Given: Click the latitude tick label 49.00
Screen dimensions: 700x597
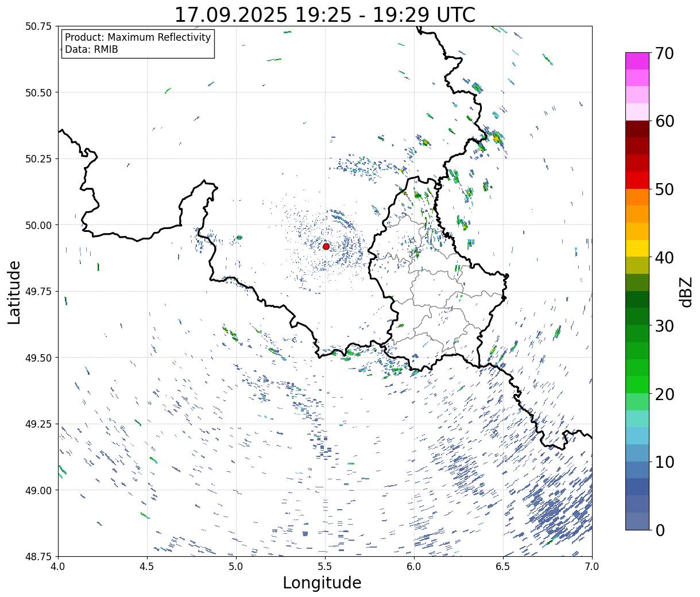Looking at the screenshot, I should click(38, 490).
